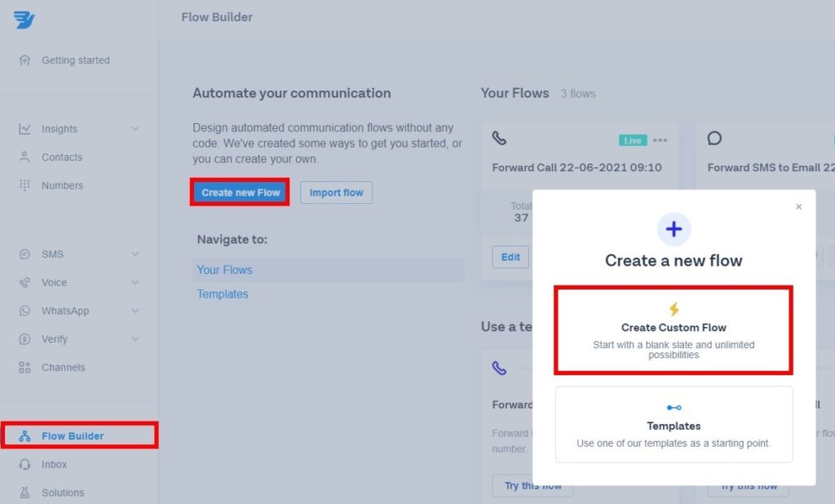This screenshot has width=835, height=504.
Task: Click Verify label in sidebar
Action: click(55, 338)
